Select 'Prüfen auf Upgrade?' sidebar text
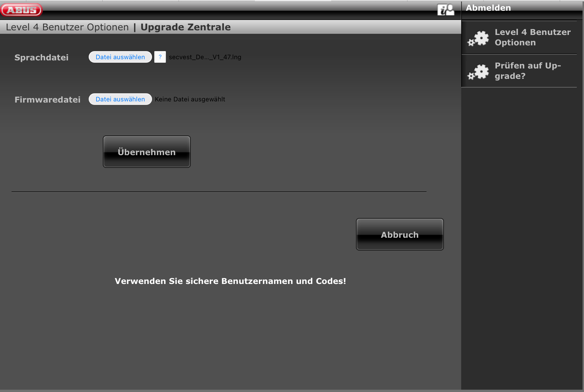584x392 pixels. pyautogui.click(x=527, y=71)
